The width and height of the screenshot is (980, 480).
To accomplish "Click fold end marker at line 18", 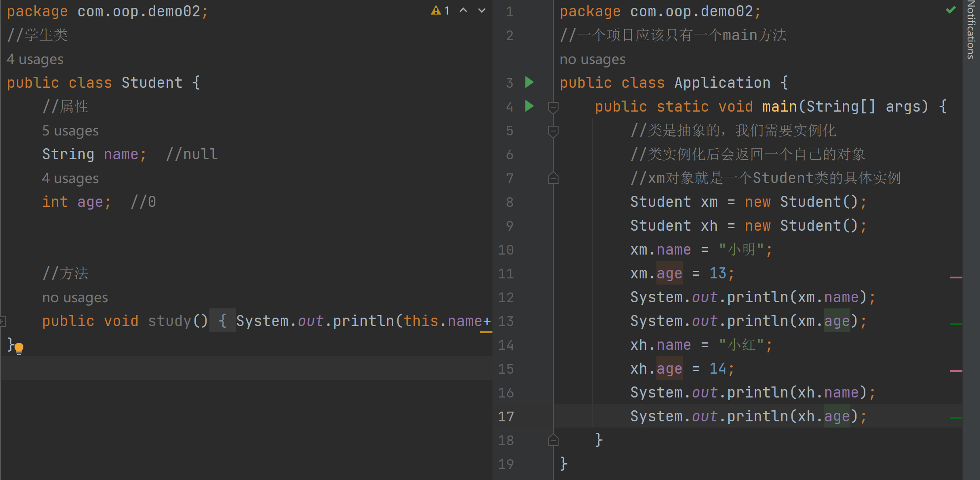I will pyautogui.click(x=553, y=440).
